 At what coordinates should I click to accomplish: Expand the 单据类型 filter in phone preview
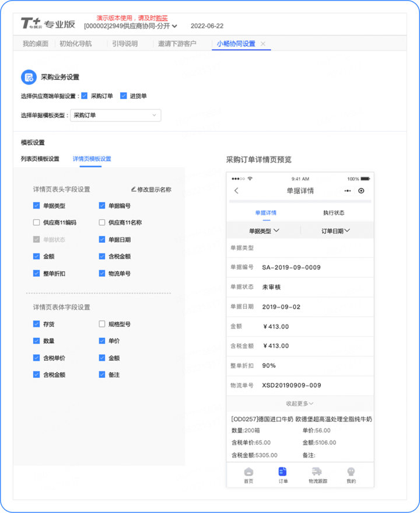click(x=264, y=231)
